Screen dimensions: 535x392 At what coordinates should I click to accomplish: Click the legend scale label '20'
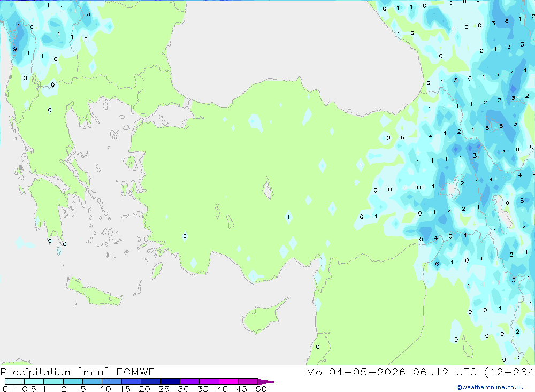tap(144, 389)
